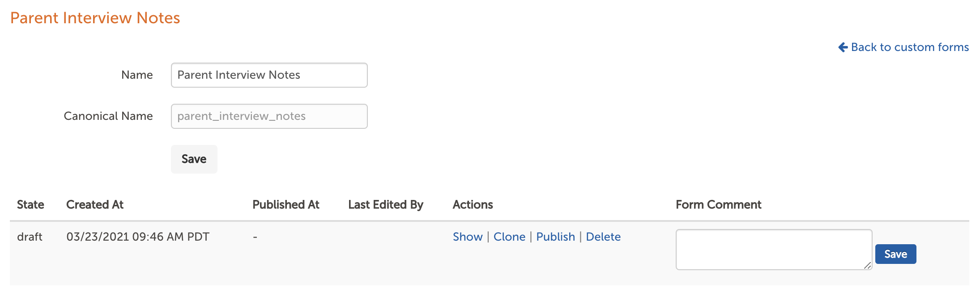Click the gray Save button below Canonical Name
The width and height of the screenshot is (980, 297).
tap(194, 159)
